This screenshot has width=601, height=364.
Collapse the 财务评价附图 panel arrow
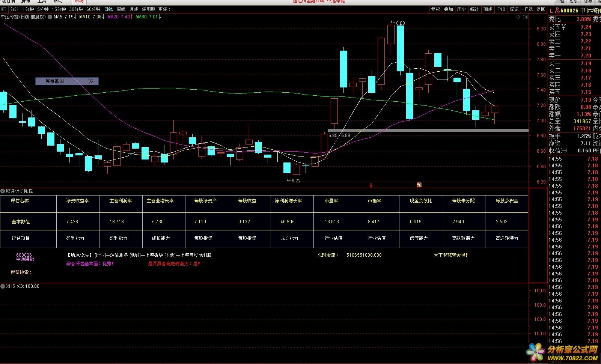click(3, 191)
